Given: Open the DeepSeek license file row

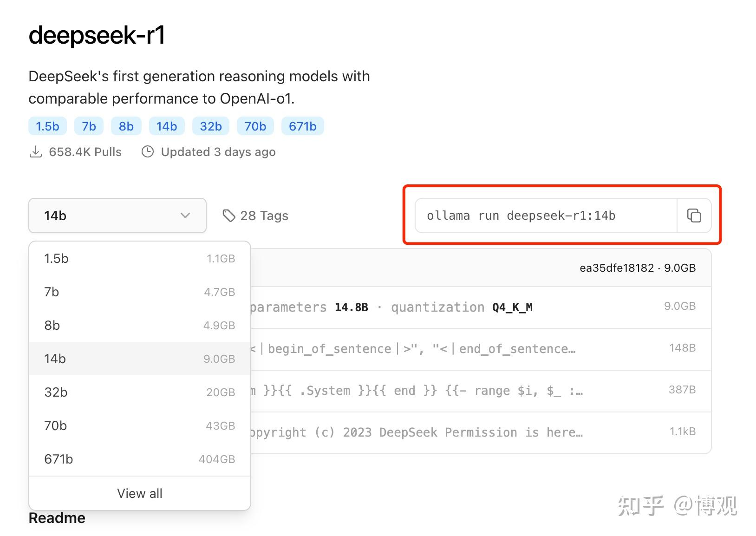Looking at the screenshot, I should tap(464, 433).
